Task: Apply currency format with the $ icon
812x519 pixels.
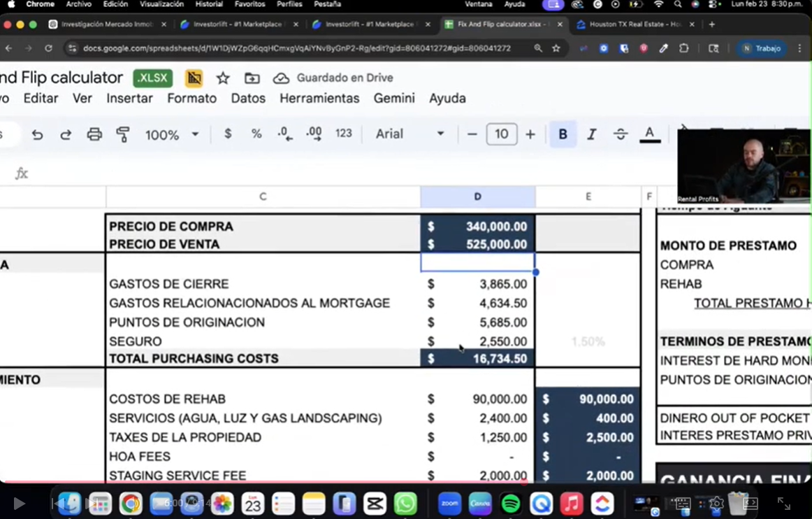Action: 228,134
